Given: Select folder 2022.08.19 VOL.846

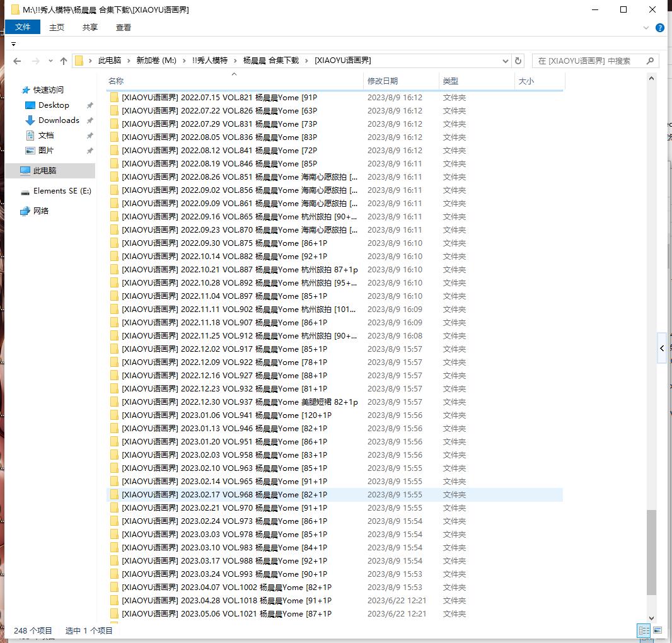Looking at the screenshot, I should click(x=219, y=164).
